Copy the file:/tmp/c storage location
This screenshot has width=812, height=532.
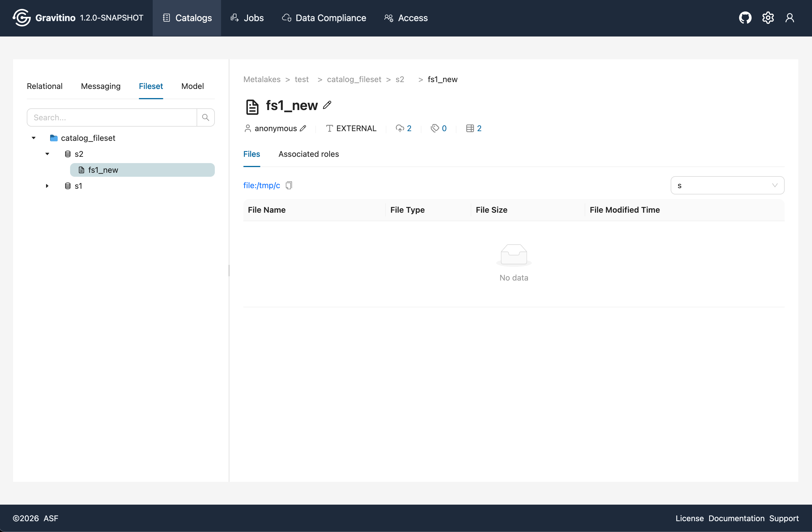(x=289, y=185)
